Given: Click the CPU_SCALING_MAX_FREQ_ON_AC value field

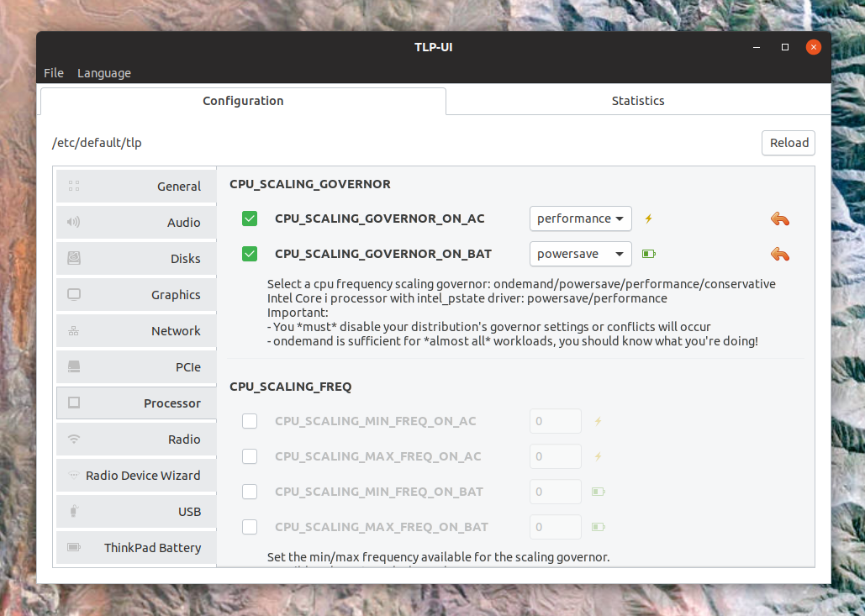Looking at the screenshot, I should 555,456.
